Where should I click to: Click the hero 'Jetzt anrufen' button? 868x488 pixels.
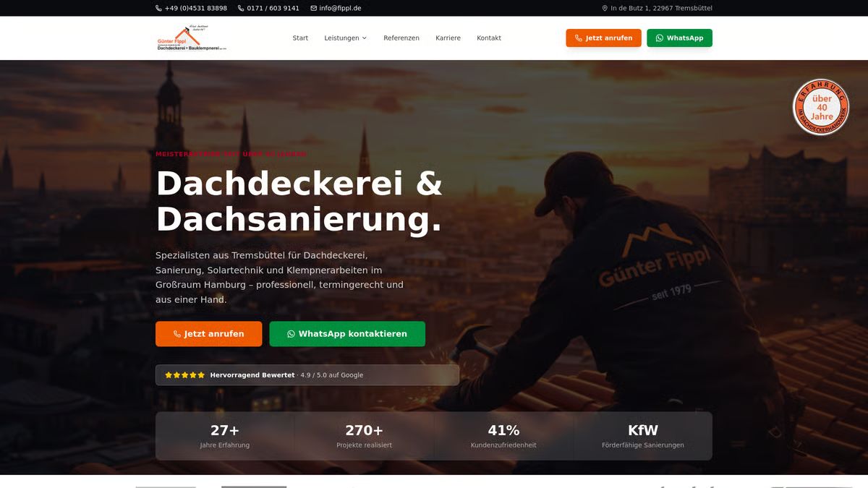[x=208, y=334]
